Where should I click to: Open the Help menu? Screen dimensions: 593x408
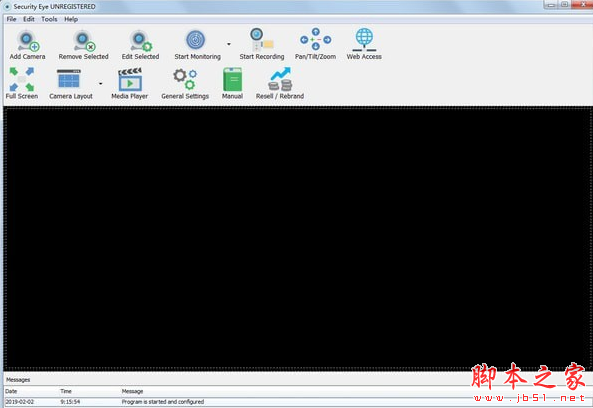(71, 19)
